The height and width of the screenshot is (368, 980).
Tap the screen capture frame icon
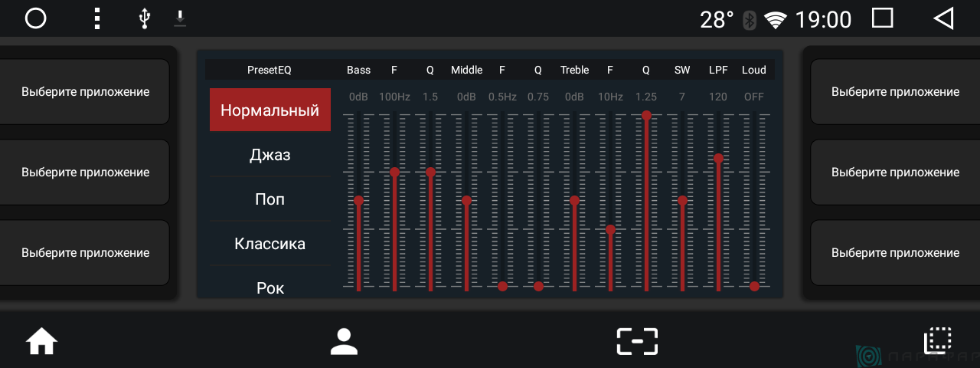[x=637, y=341]
